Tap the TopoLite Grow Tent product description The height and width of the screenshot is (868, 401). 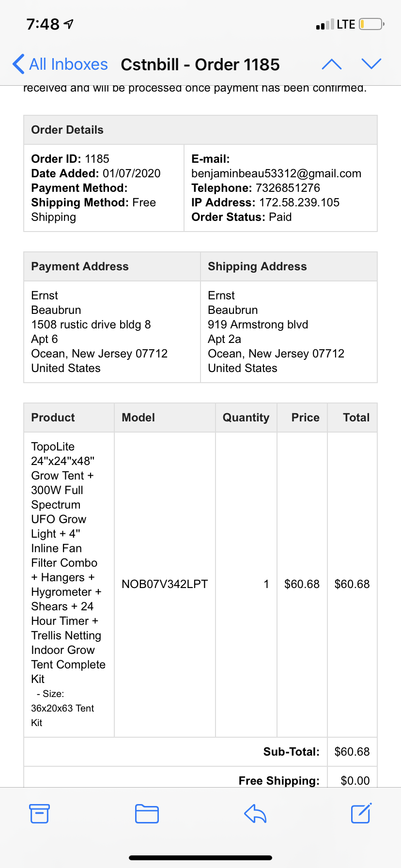pos(68,563)
